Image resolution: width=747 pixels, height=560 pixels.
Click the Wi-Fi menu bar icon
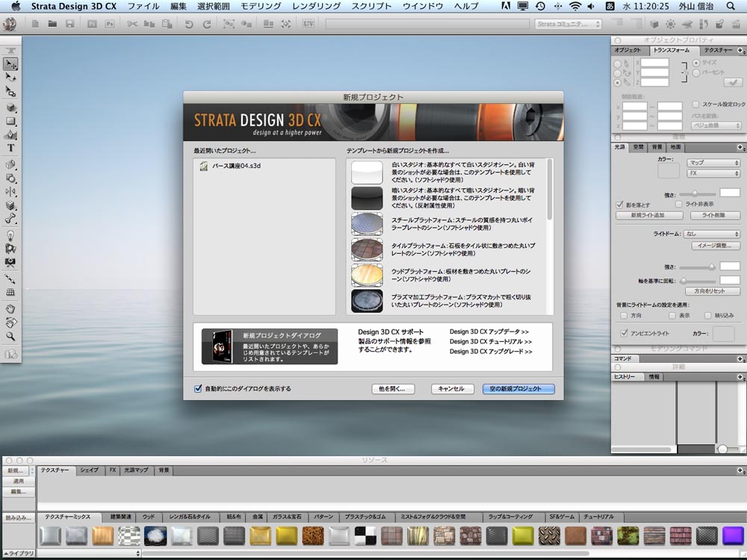click(575, 6)
